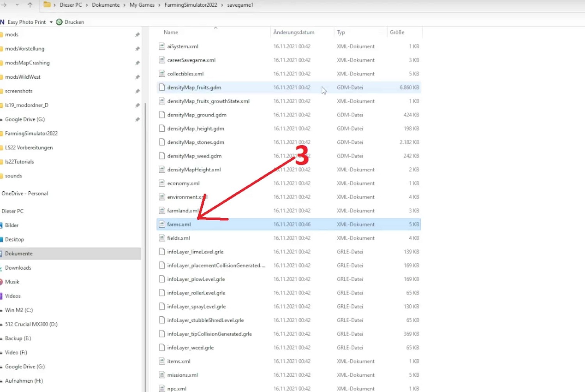Image resolution: width=585 pixels, height=392 pixels.
Task: Open recent locations dropdown chevron
Action: point(17,5)
